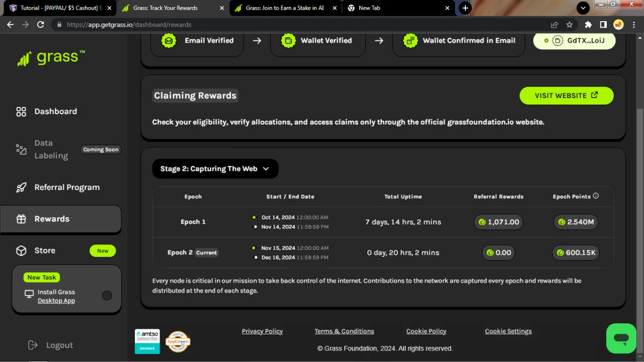Show the Epoch Points info tooltip icon
Viewport: 644px width, 362px height.
596,196
